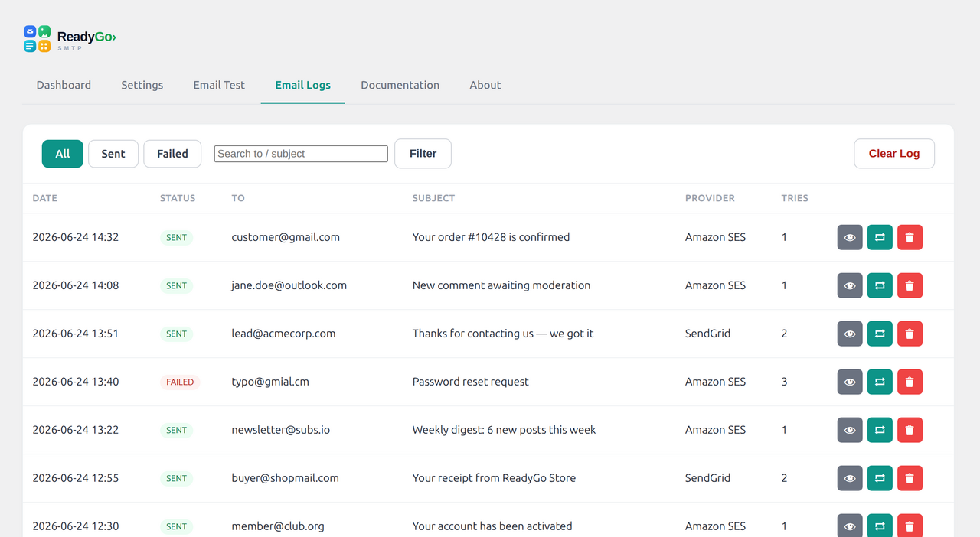Screen dimensions: 980x537
Task: Retry sending the Password reset request email
Action: (x=880, y=382)
